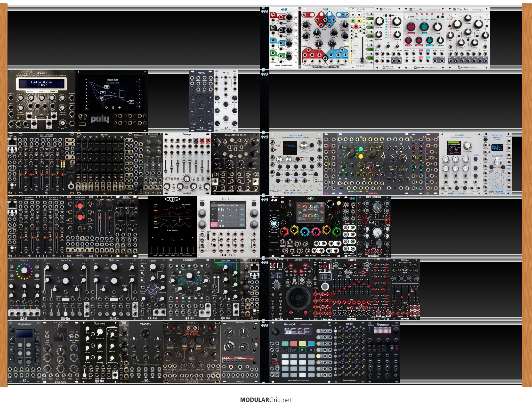532x405 pixels.
Task: Tap the green step pad on Hermod+
Action: click(x=285, y=343)
